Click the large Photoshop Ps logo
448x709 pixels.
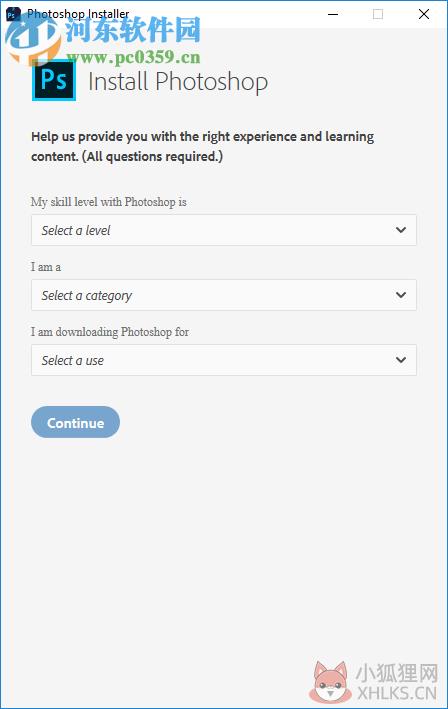click(x=54, y=80)
